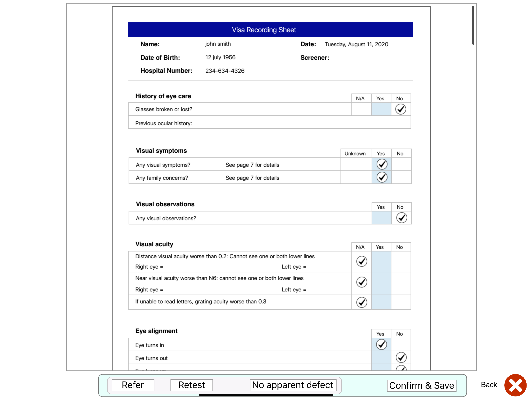Select Unknown cell for Any visual symptoms

(356, 164)
